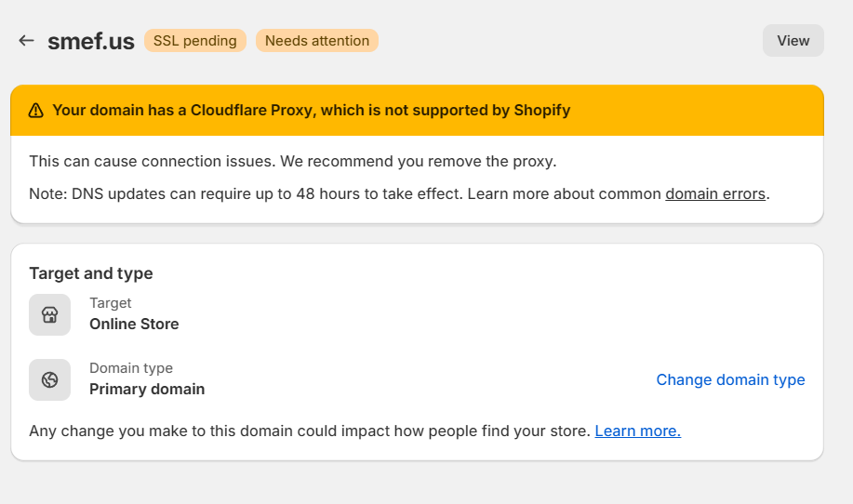Click the Online Store shop icon
Screen dimensions: 853x504
[x=49, y=315]
